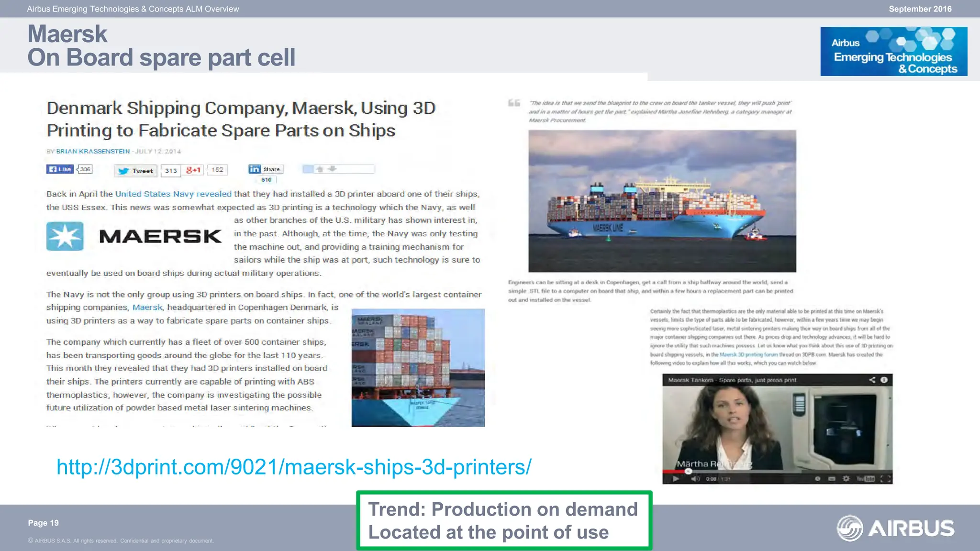
Task: Click the video progress bar scrubber
Action: click(689, 471)
